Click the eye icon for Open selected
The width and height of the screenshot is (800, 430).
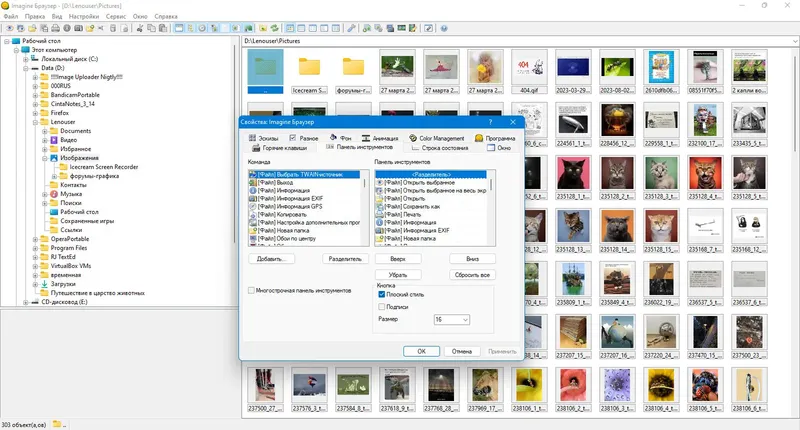coord(10,28)
